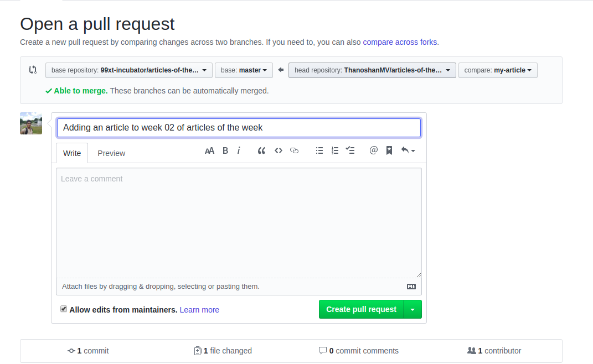Open the compare: my-article branch dropdown
This screenshot has width=593, height=364.
tap(498, 70)
